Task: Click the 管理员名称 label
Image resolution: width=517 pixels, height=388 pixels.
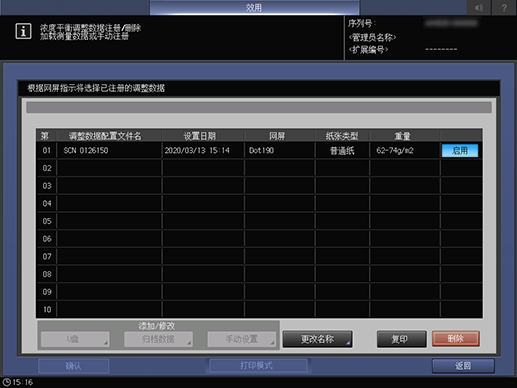Action: (x=372, y=37)
